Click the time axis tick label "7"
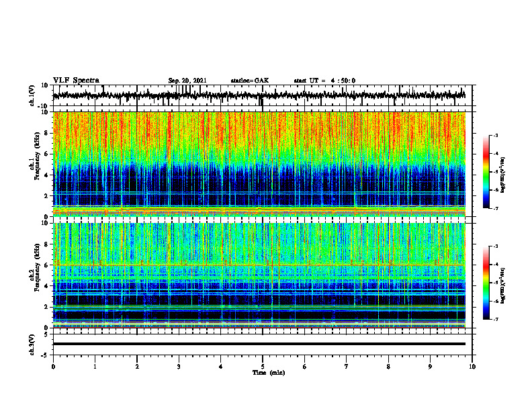Image resolution: width=532 pixels, height=411 pixels. coord(347,367)
